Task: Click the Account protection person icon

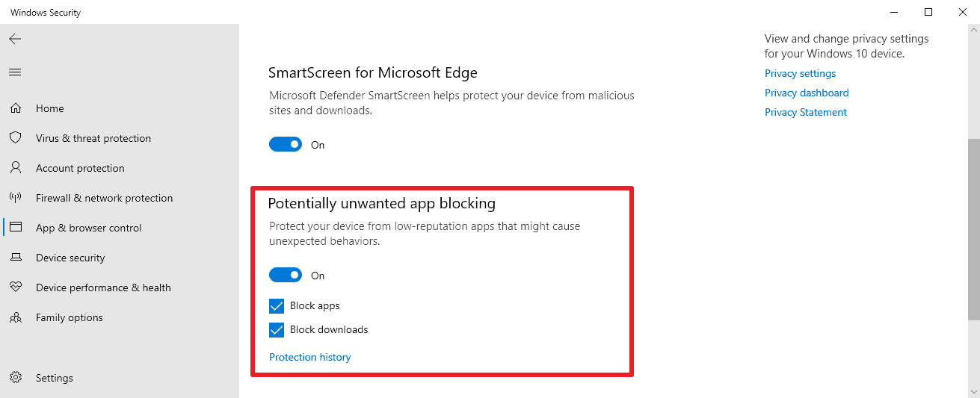Action: pos(15,168)
